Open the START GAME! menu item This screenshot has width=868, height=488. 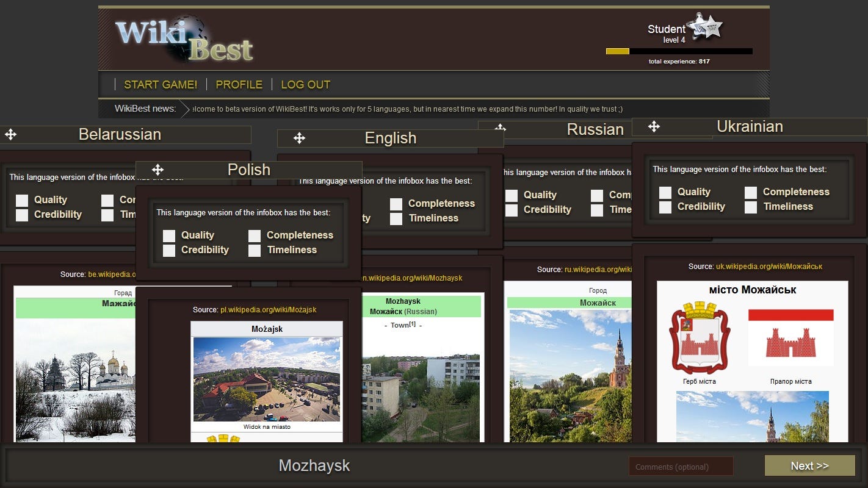pos(161,85)
